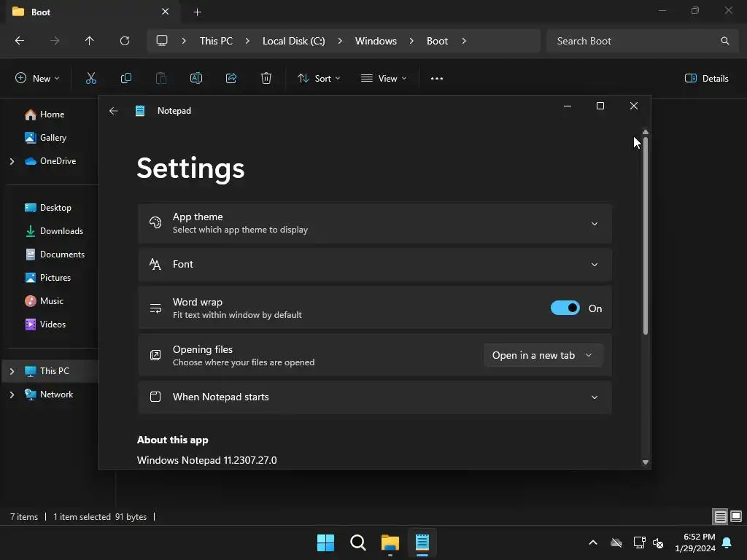This screenshot has width=747, height=560.
Task: Expand the Font settings section
Action: (594, 264)
